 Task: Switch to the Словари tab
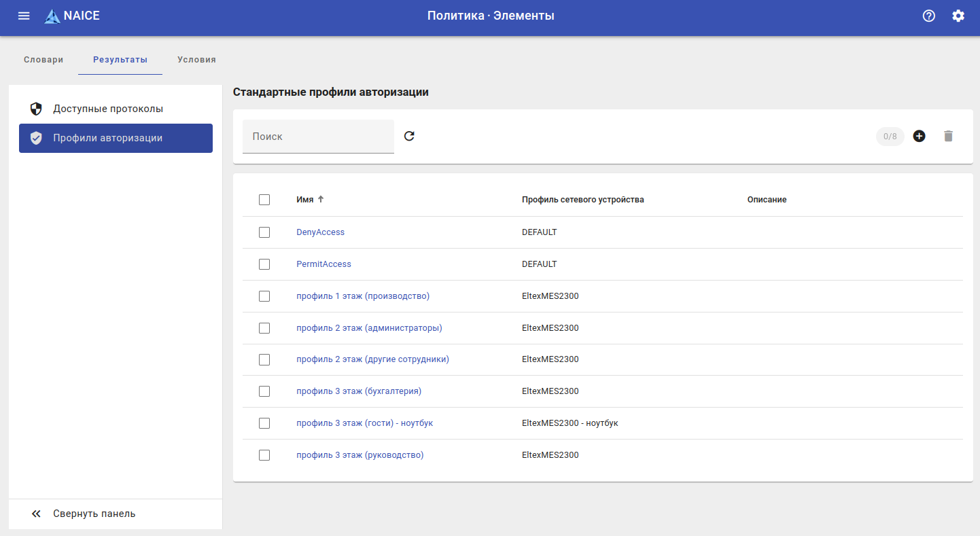pyautogui.click(x=43, y=60)
